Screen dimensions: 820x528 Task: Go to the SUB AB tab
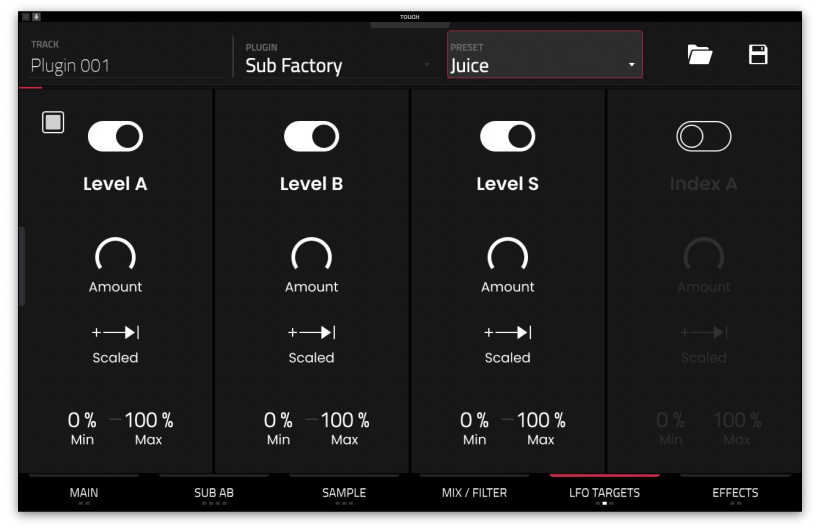[214, 493]
